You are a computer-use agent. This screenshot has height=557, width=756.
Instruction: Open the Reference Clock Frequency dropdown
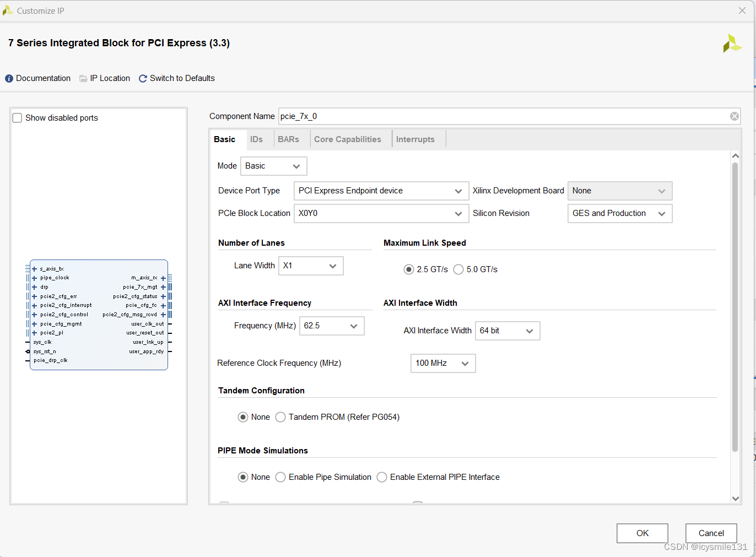[443, 363]
